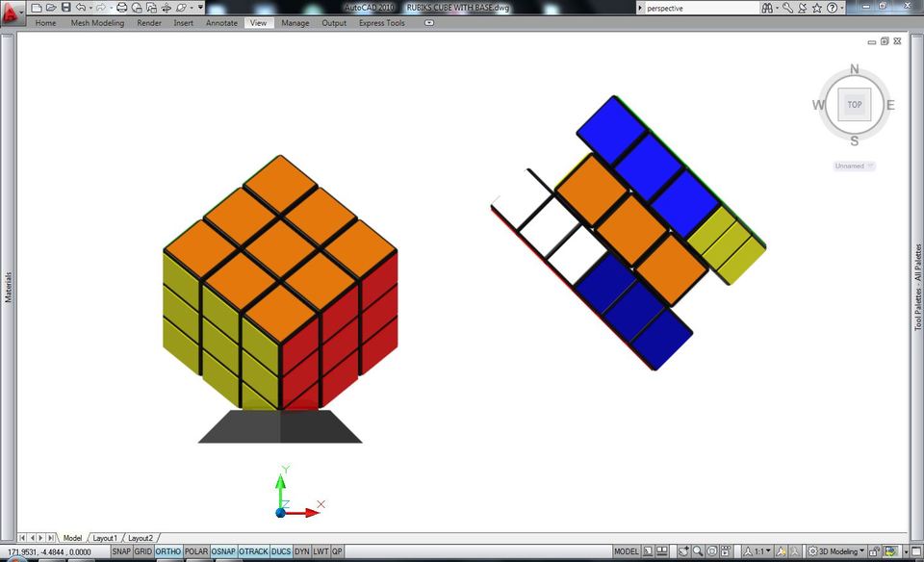The width and height of the screenshot is (924, 562).
Task: Click the Favorites star icon
Action: [x=816, y=8]
